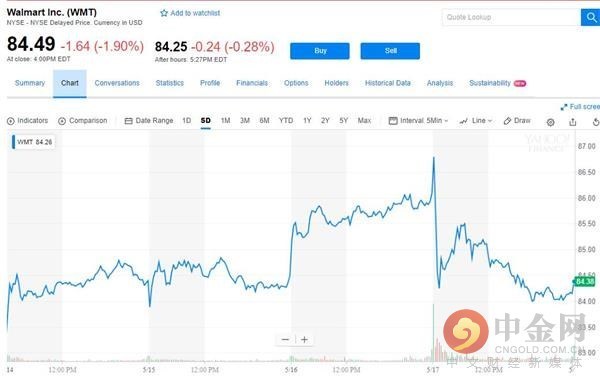Viewport: 600px width, 381px height.
Task: Click the blue Sell button
Action: (390, 51)
